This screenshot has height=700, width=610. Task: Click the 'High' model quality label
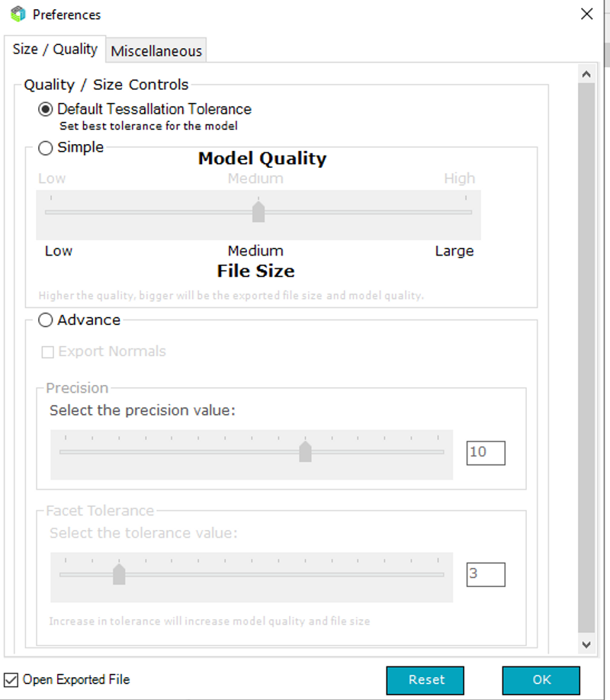click(x=460, y=178)
